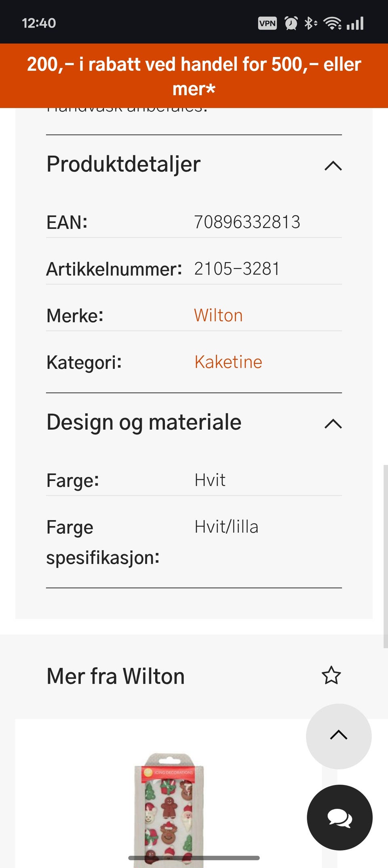Screen dimensions: 388x868
Task: Open the Wilton brand link
Action: point(218,315)
